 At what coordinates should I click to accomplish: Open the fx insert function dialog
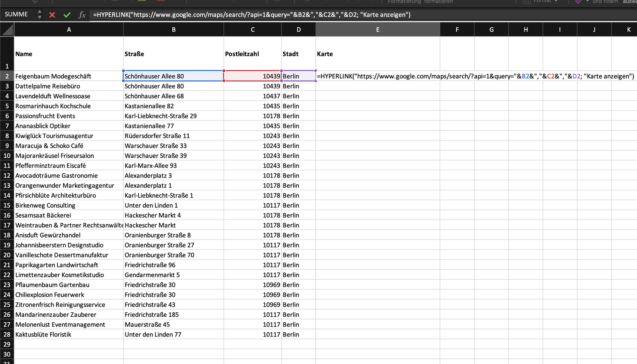click(x=82, y=15)
